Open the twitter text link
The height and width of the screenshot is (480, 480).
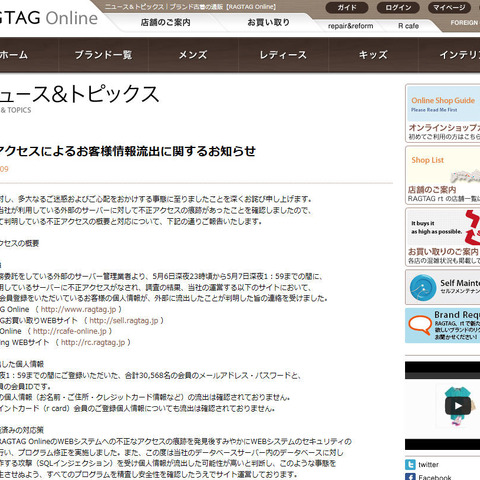point(428,464)
